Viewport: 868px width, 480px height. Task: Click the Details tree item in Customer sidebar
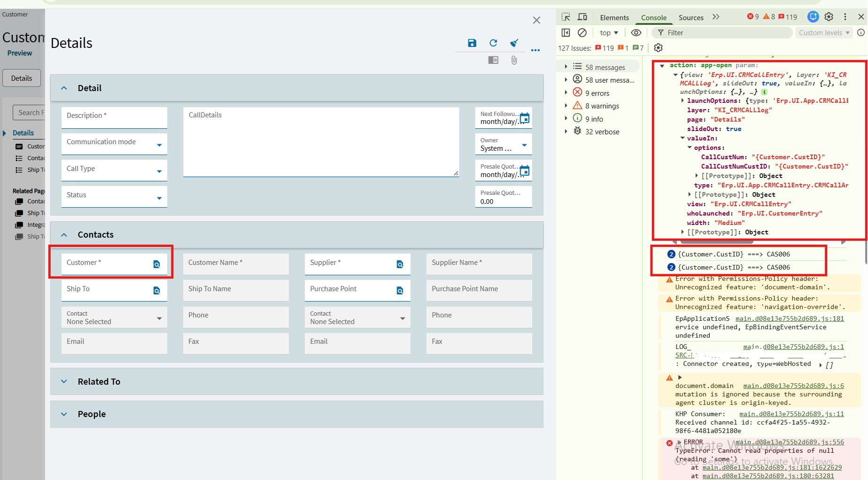click(x=23, y=133)
